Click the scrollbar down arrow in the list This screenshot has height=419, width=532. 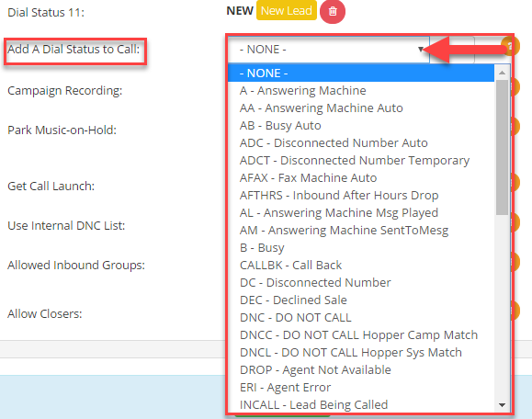click(503, 404)
